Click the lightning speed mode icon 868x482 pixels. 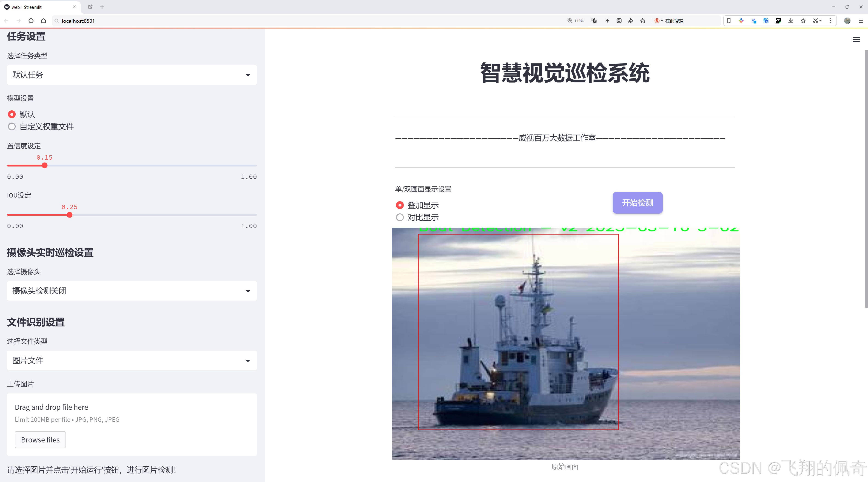click(x=607, y=21)
